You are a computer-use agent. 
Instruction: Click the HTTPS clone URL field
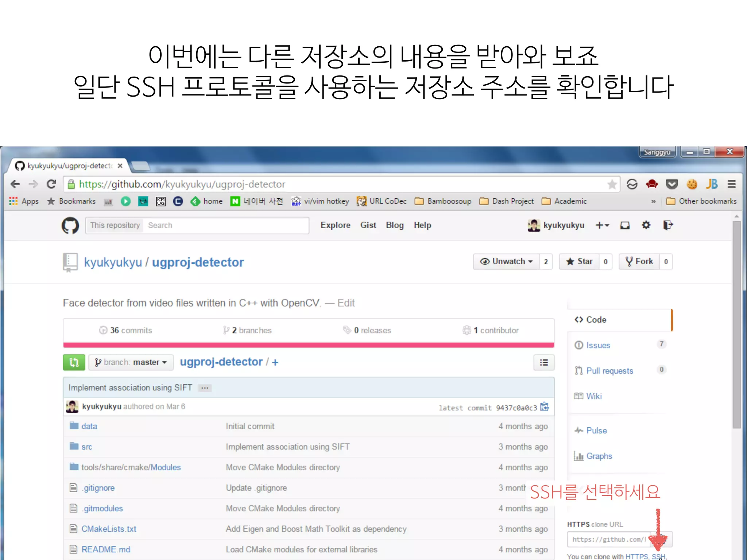point(609,540)
